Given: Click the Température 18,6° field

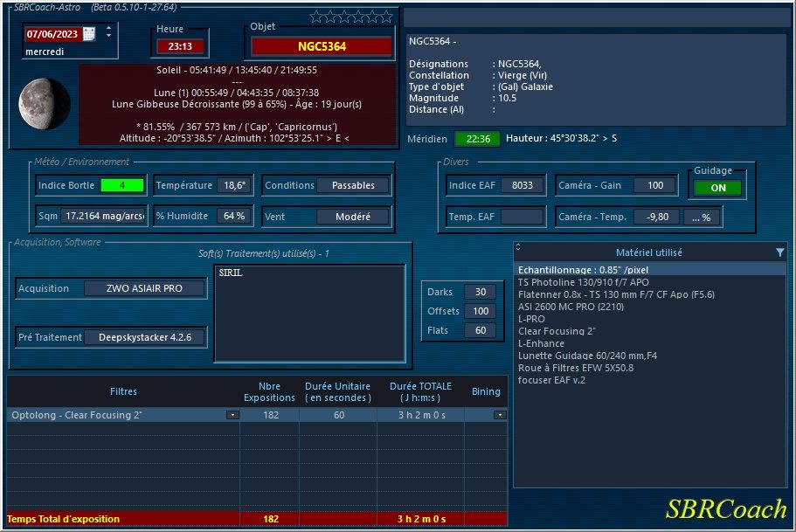Looking at the screenshot, I should (x=234, y=185).
